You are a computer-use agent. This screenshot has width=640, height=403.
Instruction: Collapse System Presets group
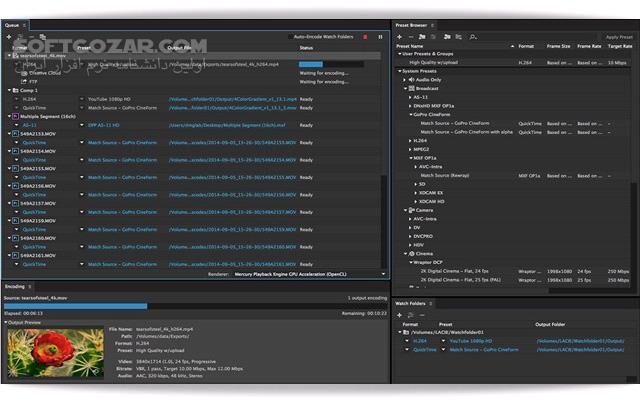point(400,71)
